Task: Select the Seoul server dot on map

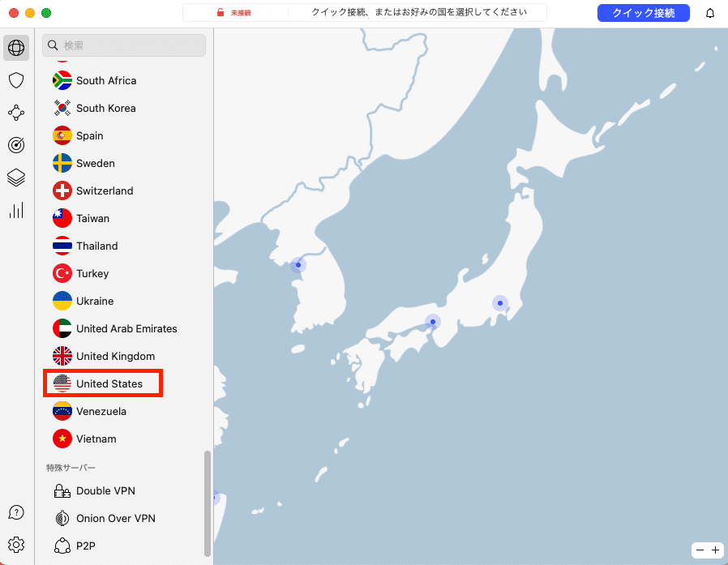Action: (x=298, y=265)
